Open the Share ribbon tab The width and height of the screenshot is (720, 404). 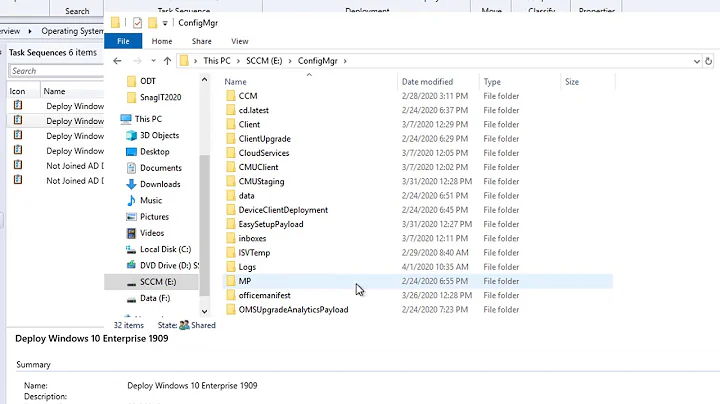202,41
